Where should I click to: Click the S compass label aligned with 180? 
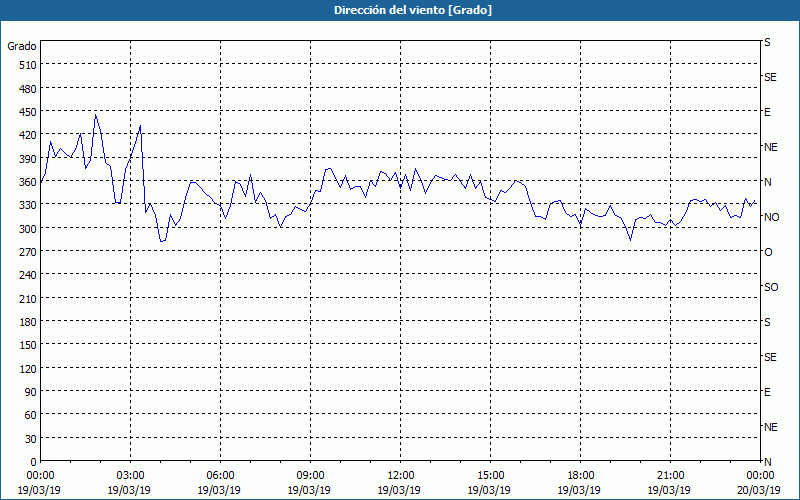pyautogui.click(x=767, y=322)
